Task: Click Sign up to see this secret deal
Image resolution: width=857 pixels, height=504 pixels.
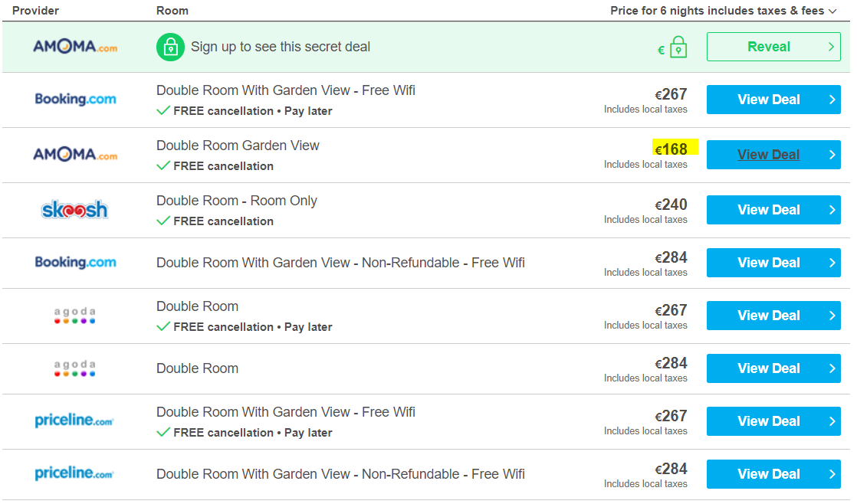Action: pyautogui.click(x=281, y=47)
